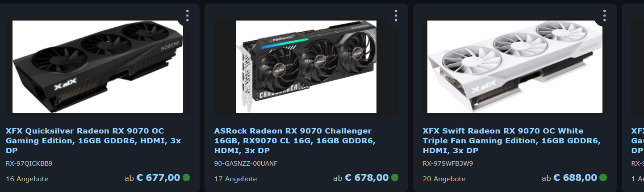Click the price ab € 678,00
Image resolution: width=644 pixels, height=192 pixels.
pos(361,178)
